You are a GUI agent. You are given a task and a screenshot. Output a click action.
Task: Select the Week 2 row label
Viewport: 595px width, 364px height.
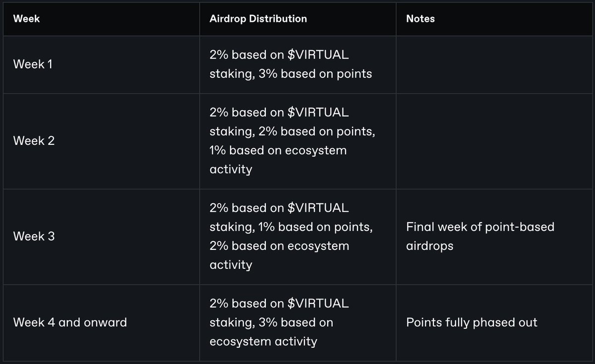pyautogui.click(x=34, y=141)
